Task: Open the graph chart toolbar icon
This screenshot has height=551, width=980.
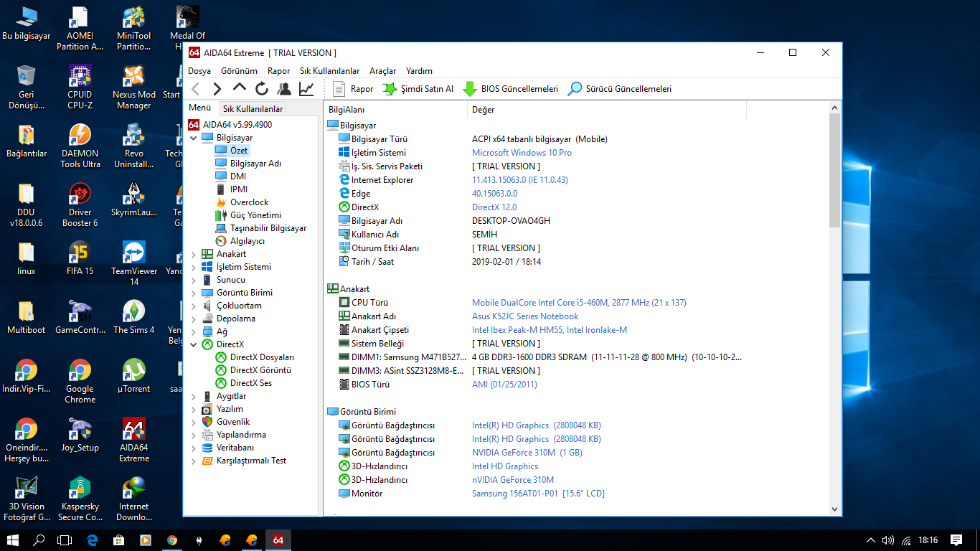Action: [x=306, y=89]
